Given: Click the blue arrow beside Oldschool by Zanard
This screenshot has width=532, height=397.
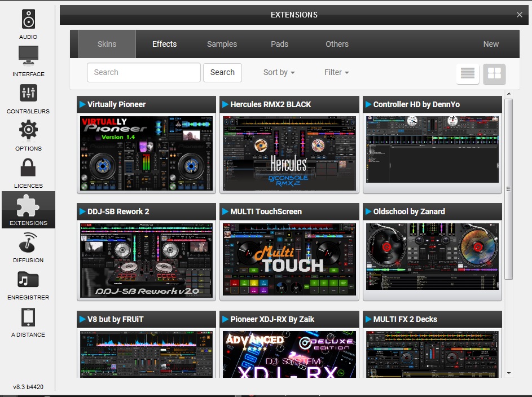Looking at the screenshot, I should [368, 211].
